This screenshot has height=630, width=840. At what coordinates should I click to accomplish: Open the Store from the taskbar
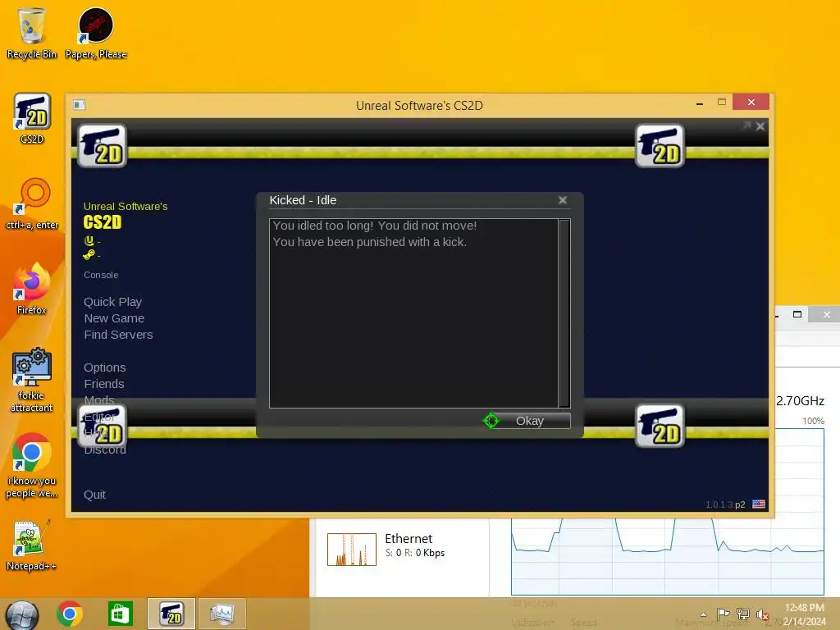120,614
